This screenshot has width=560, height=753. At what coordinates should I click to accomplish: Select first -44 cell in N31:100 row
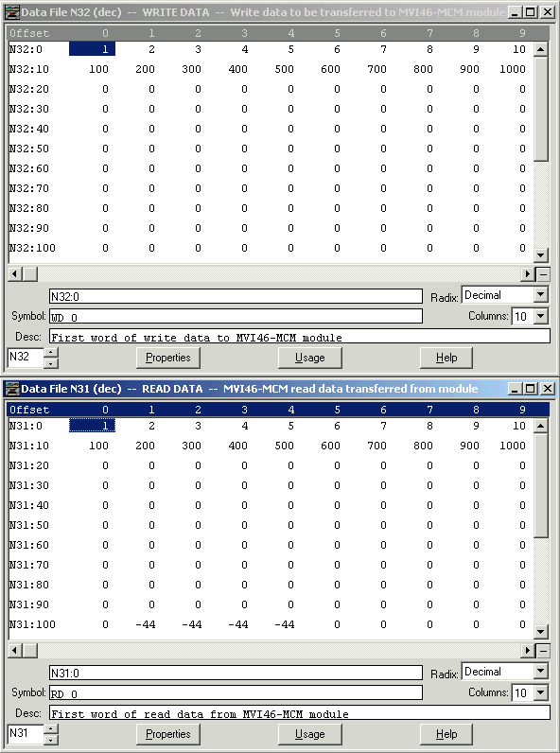point(145,624)
